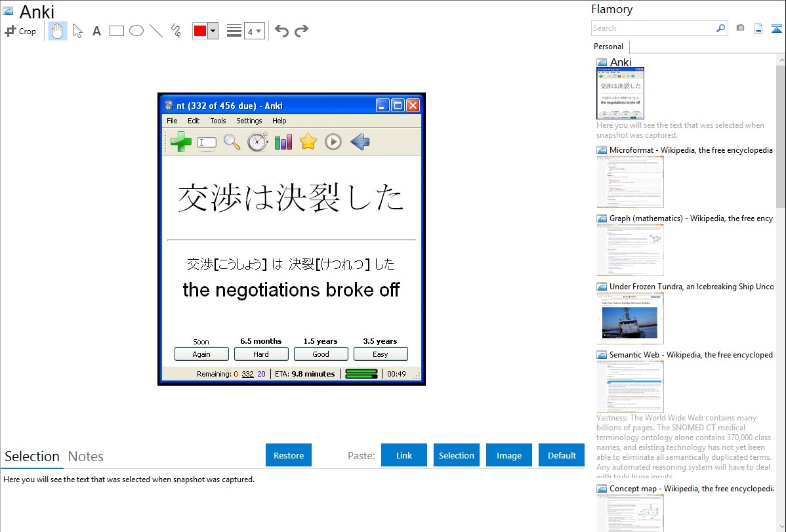The height and width of the screenshot is (532, 786).
Task: Open the color picker dropdown arrow
Action: tap(213, 31)
